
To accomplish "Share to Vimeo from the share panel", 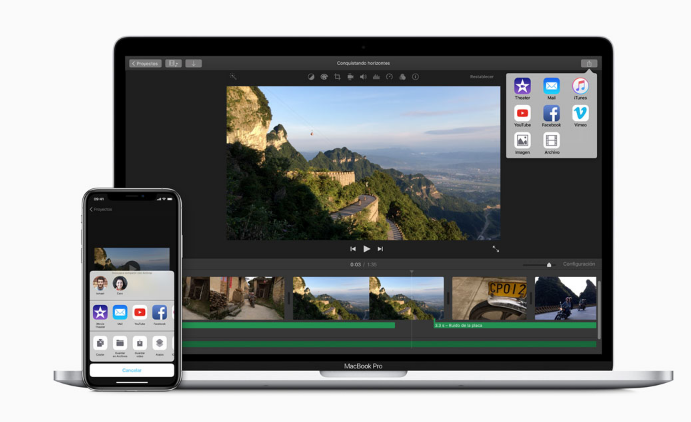I will (580, 114).
